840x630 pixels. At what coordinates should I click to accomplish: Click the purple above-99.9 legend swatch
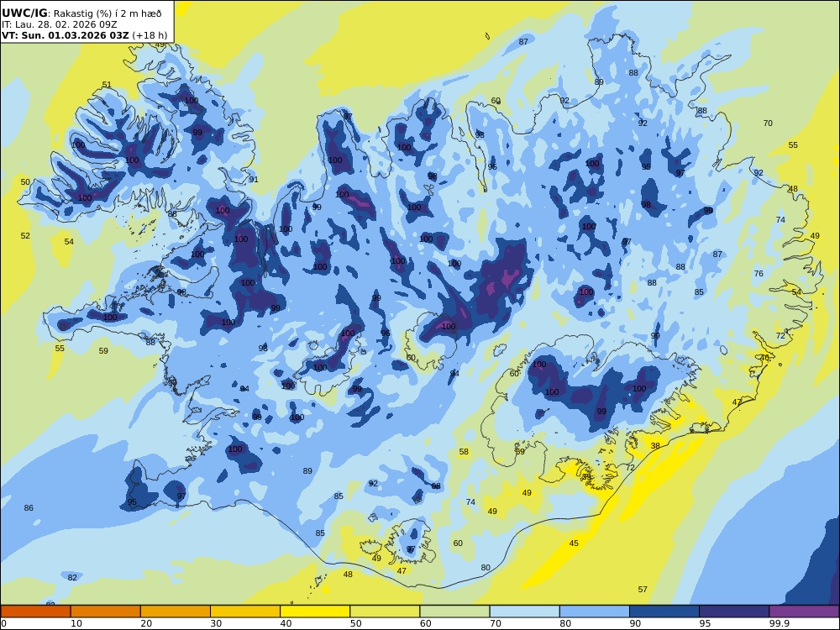point(804,612)
